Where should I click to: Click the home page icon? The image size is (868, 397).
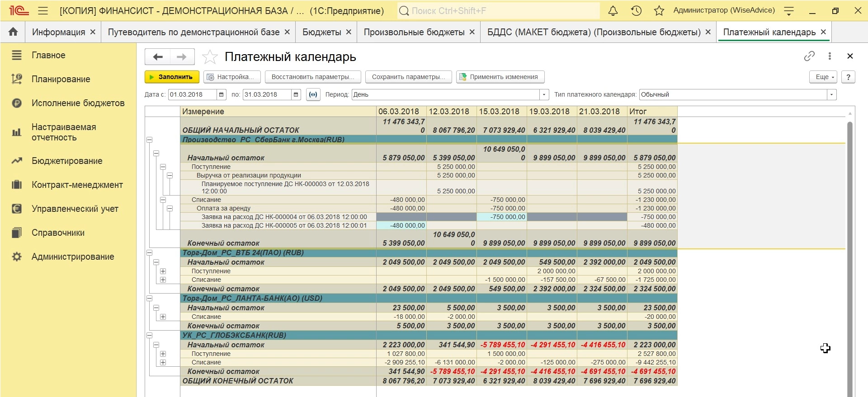click(x=13, y=32)
